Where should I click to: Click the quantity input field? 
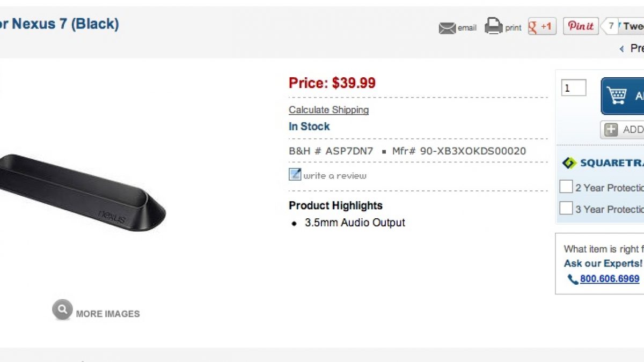[x=573, y=88]
